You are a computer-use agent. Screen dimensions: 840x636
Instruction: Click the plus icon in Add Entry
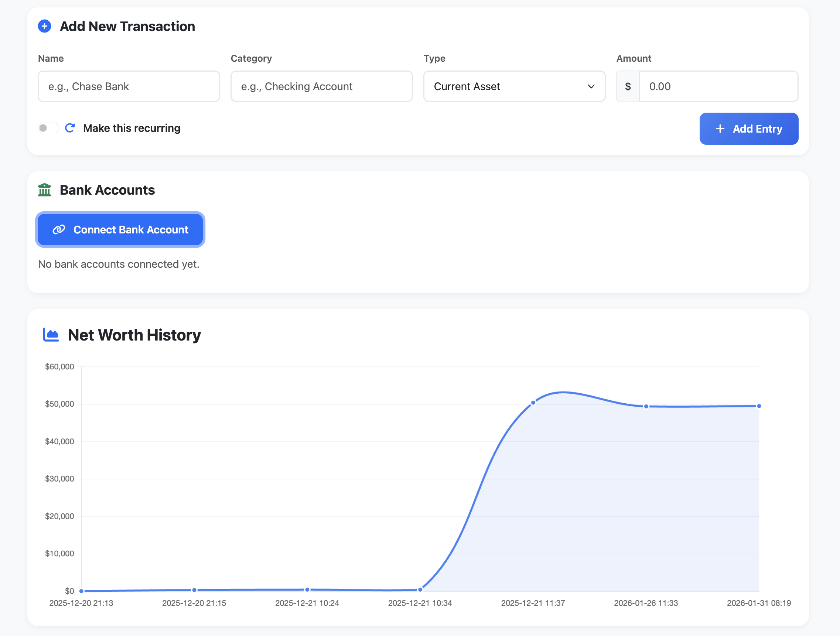coord(720,129)
